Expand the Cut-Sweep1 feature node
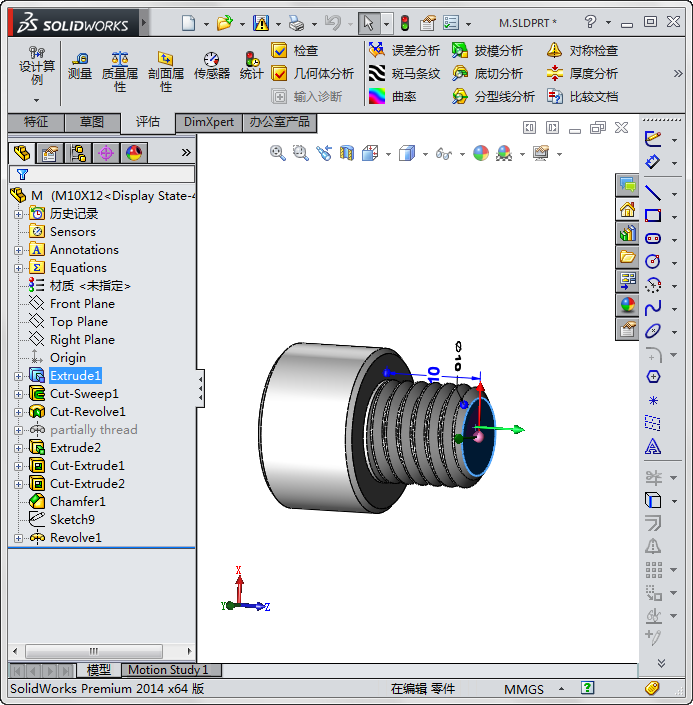This screenshot has width=693, height=705. (18, 394)
